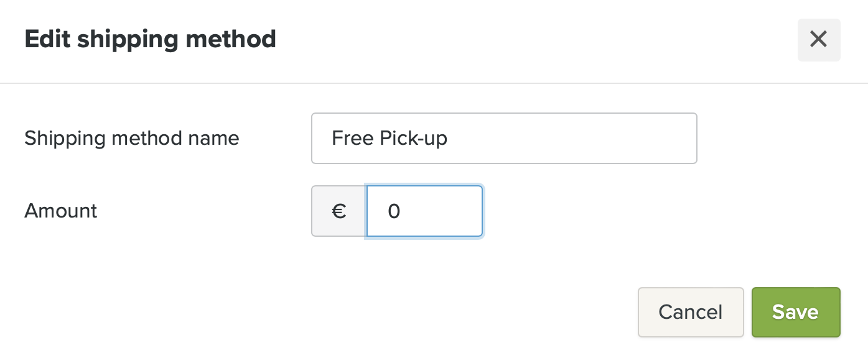Cancel editing the shipping method
The height and width of the screenshot is (353, 868).
coord(690,312)
